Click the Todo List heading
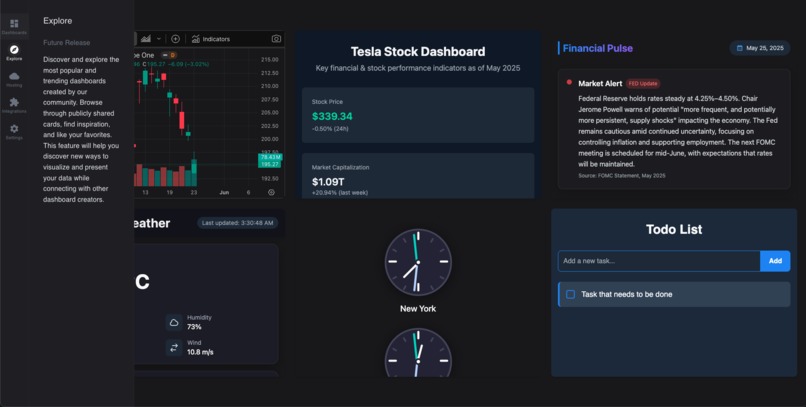The image size is (806, 407). [674, 229]
